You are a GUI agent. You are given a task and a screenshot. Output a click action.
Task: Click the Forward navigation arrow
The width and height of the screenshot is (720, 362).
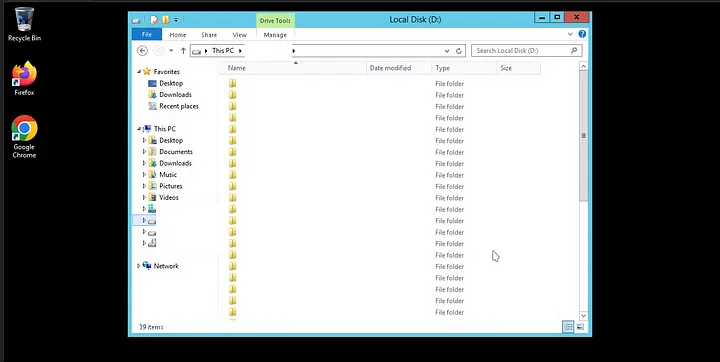(x=158, y=51)
